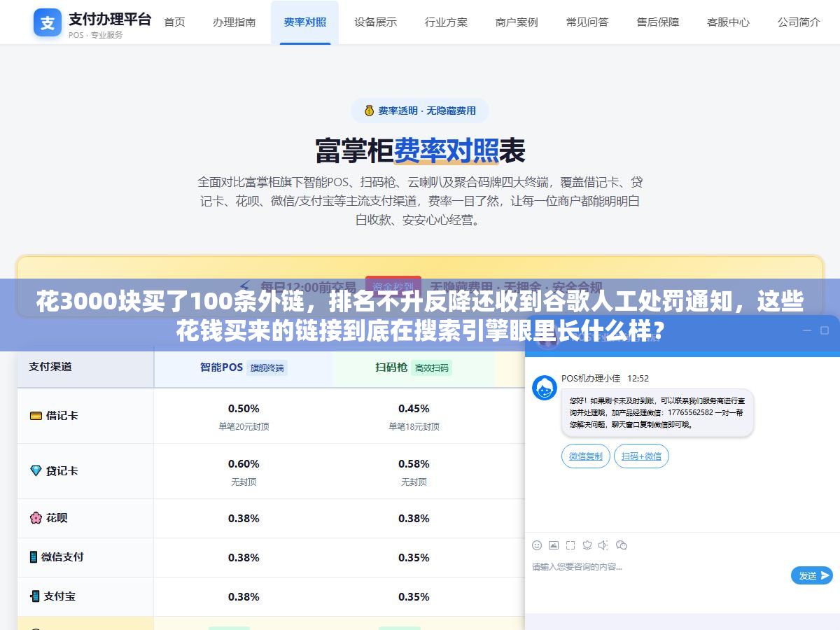Click the 旗舰终端 tag
Screen dimensions: 840x630
pos(267,367)
